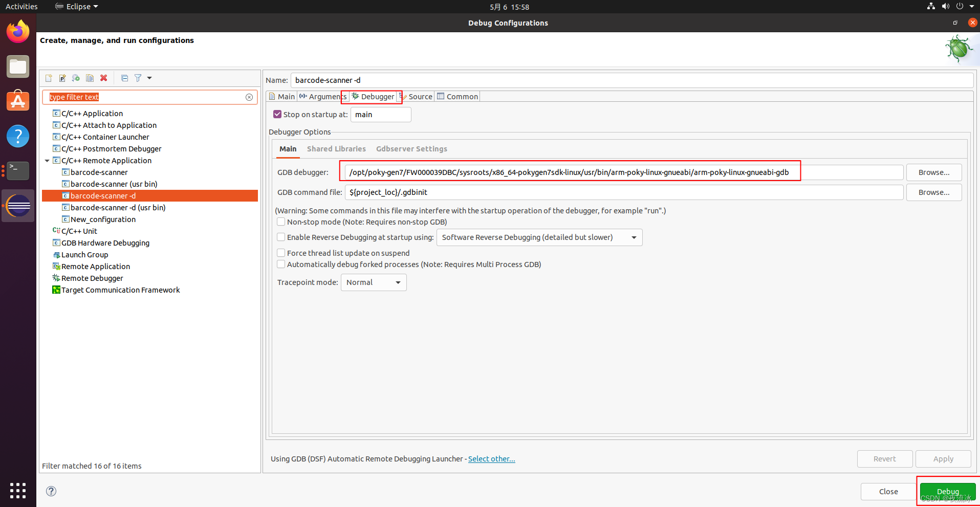Click the Debug button
Image resolution: width=980 pixels, height=507 pixels.
click(948, 491)
